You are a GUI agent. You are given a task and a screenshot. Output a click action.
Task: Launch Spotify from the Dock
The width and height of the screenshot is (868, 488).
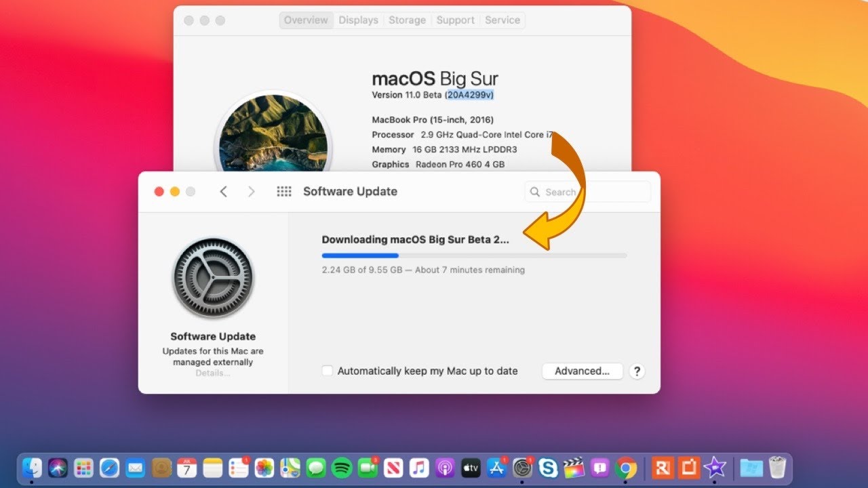(x=342, y=468)
